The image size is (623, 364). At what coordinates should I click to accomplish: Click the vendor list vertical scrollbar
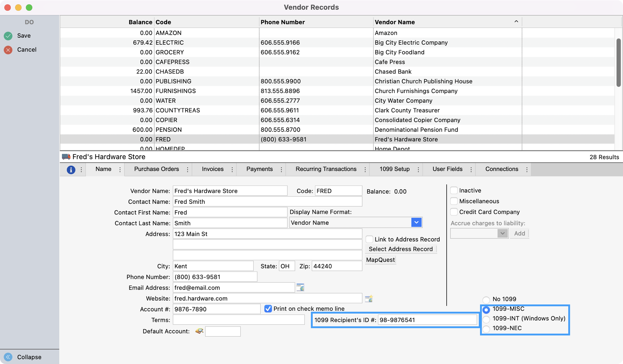click(618, 63)
